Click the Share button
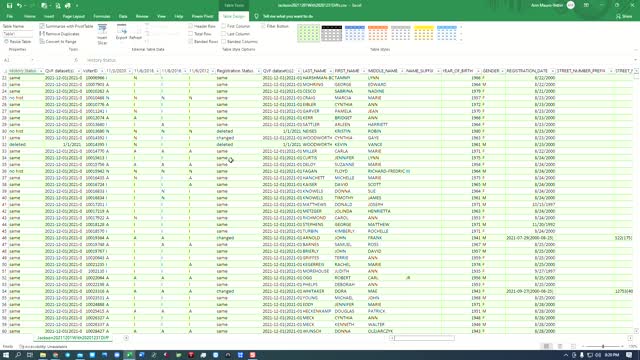This screenshot has width=640, height=360. coord(624,16)
